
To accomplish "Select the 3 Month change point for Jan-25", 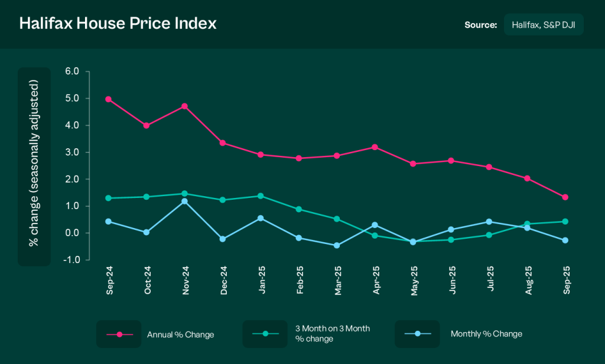I will (x=261, y=196).
